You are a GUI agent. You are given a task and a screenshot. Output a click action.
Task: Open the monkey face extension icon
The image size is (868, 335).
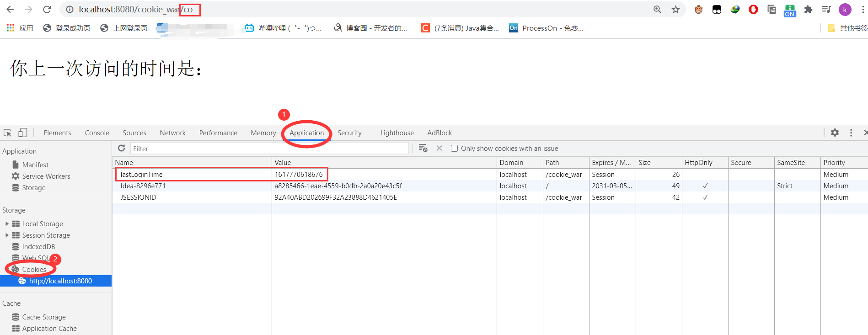(698, 10)
